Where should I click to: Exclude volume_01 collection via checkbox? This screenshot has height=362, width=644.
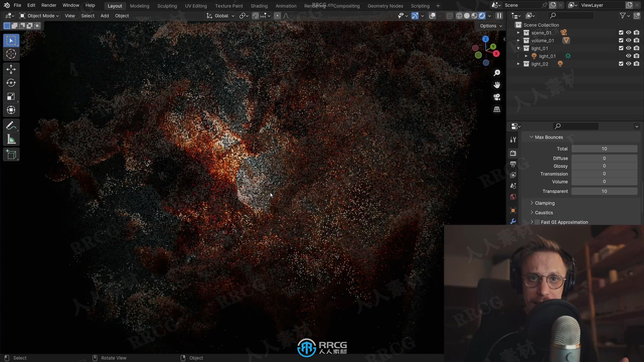621,40
